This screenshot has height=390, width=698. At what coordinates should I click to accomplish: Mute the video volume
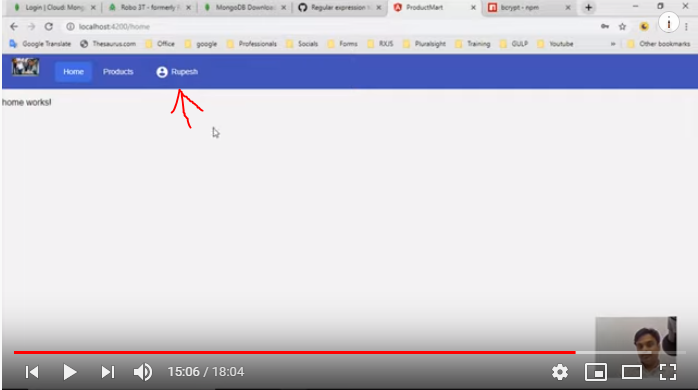point(142,372)
